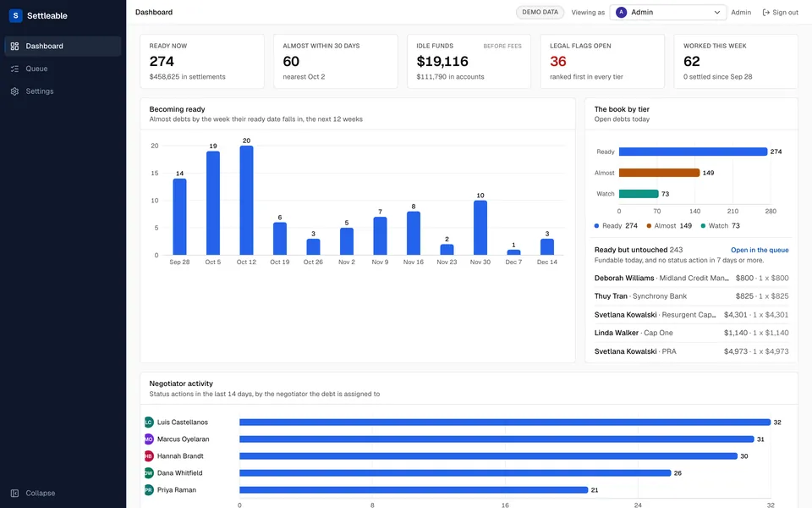This screenshot has width=812, height=508.
Task: Click the Collapse sidebar panel icon
Action: coord(14,493)
